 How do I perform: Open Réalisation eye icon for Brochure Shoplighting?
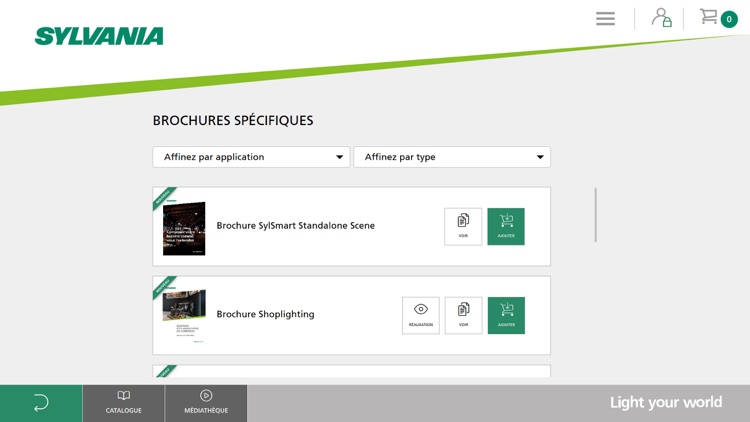pyautogui.click(x=420, y=315)
